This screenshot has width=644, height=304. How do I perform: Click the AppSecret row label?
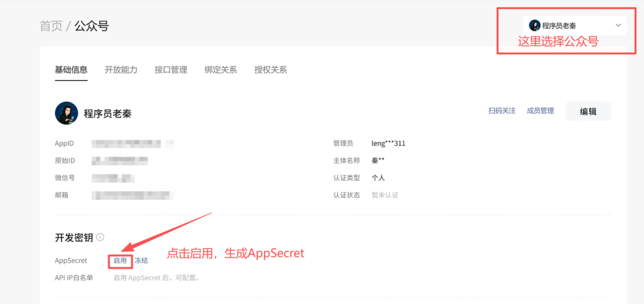pyautogui.click(x=70, y=260)
